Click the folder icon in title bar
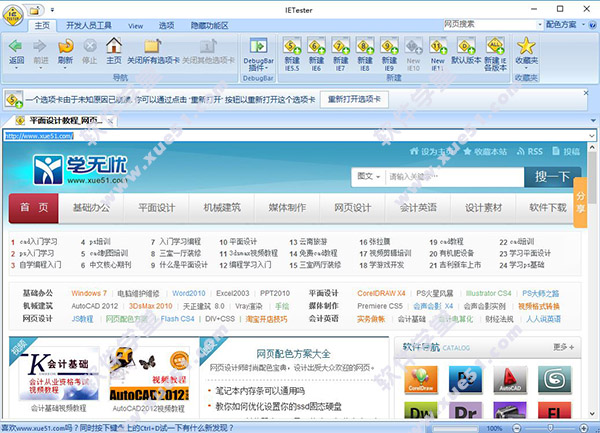600x433 pixels. (34, 10)
